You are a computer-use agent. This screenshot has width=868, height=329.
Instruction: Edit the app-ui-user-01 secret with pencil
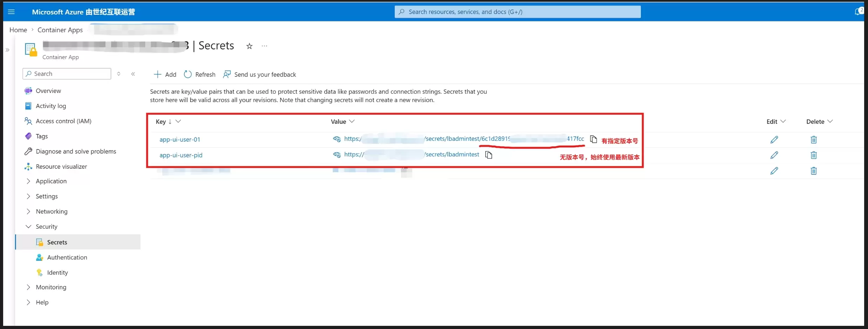point(774,140)
